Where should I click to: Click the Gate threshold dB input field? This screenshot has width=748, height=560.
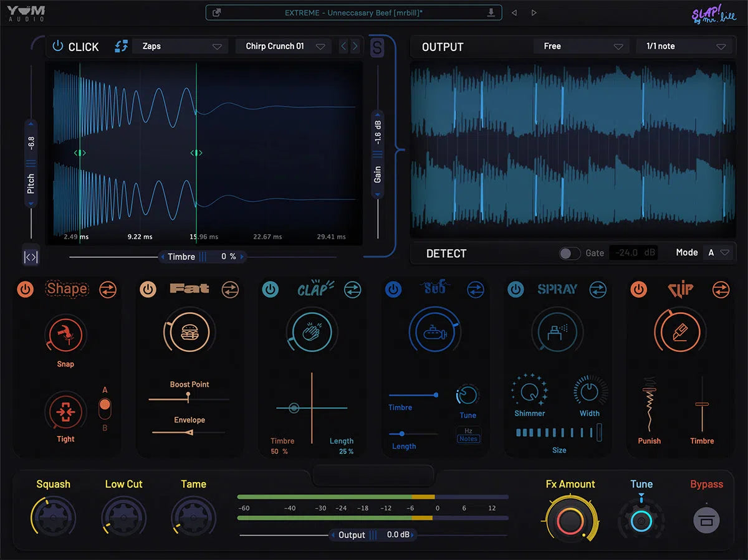[x=633, y=253]
